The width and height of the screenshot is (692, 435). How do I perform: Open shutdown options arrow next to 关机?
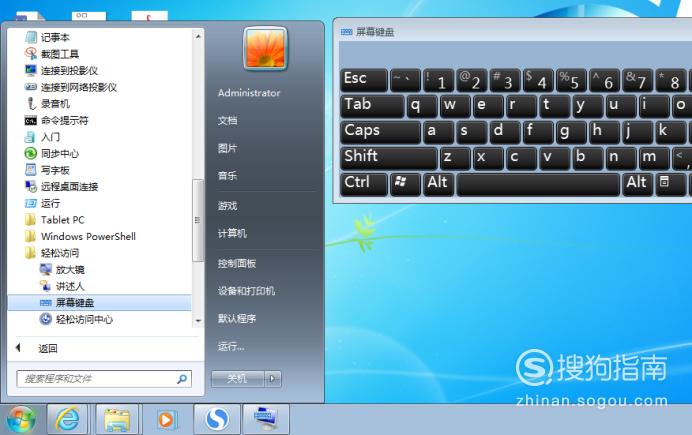click(273, 379)
